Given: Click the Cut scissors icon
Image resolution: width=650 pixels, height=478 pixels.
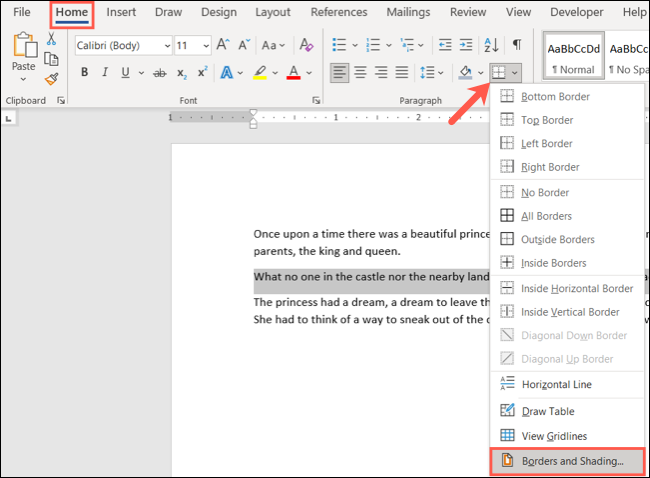Looking at the screenshot, I should tap(51, 40).
